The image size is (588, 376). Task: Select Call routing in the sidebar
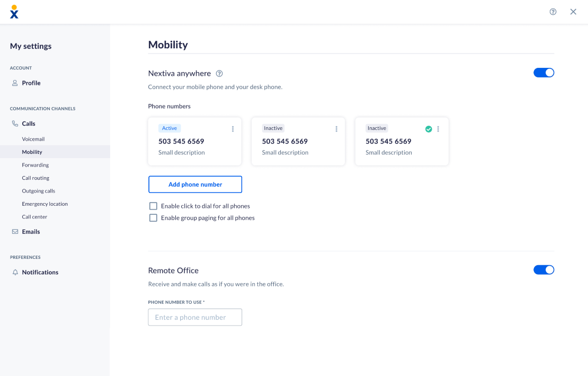(x=35, y=178)
